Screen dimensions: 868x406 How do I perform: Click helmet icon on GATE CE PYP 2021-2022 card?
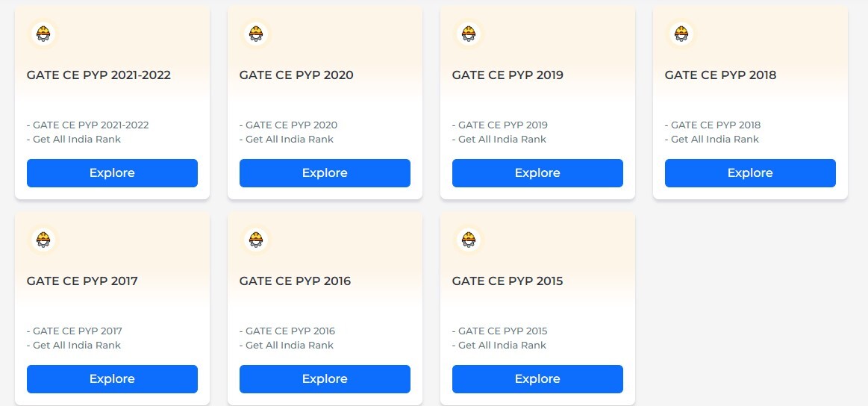click(x=43, y=34)
